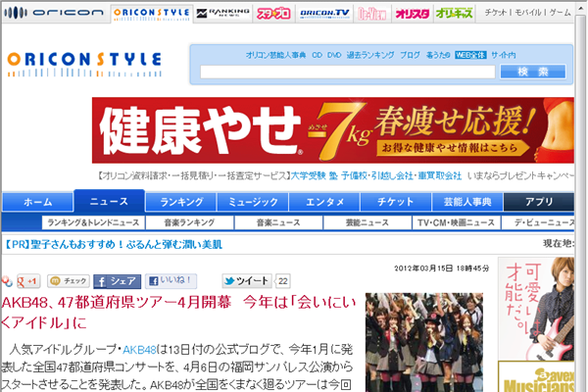Open the avex Musicians ad banner

pyautogui.click(x=536, y=376)
